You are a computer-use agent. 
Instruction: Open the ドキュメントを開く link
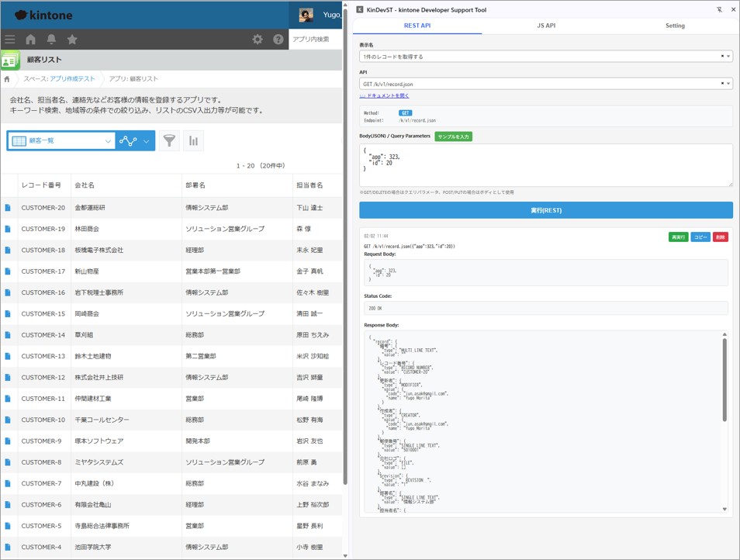click(x=387, y=96)
